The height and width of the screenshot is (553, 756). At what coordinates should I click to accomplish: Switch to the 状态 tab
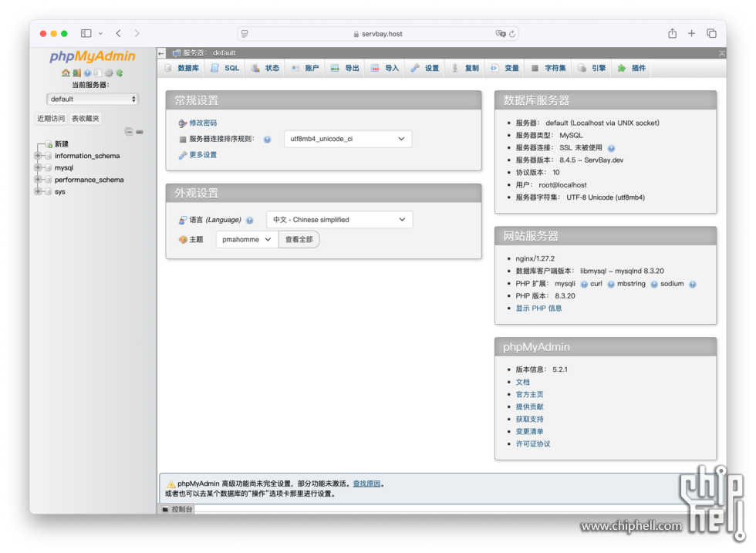265,68
